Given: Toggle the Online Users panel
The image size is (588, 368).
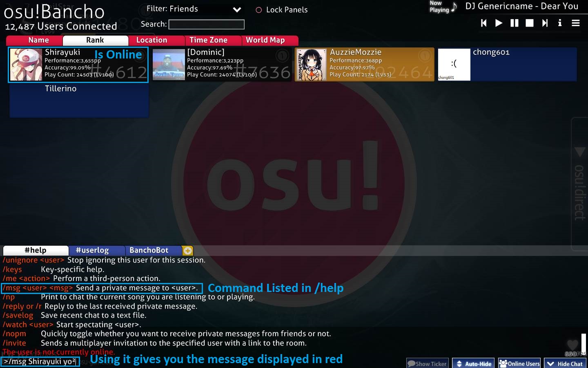Looking at the screenshot, I should click(x=519, y=364).
